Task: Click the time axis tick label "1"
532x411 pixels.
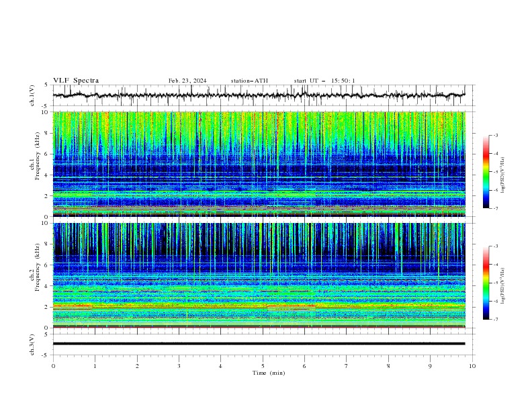Action: [x=95, y=366]
